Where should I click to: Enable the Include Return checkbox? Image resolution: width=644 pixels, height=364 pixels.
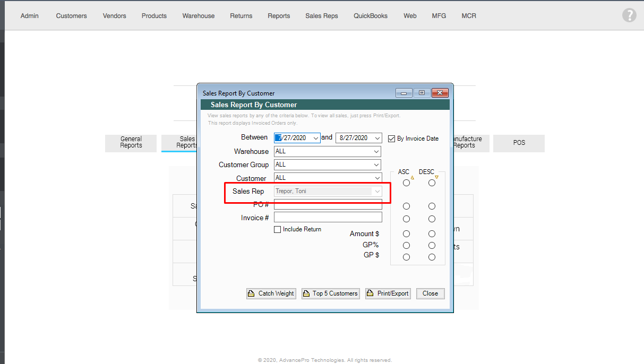tap(277, 230)
